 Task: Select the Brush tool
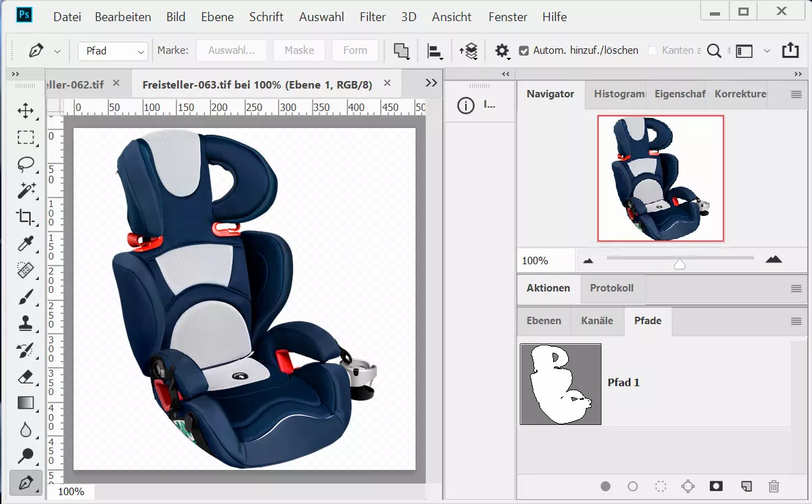[26, 297]
